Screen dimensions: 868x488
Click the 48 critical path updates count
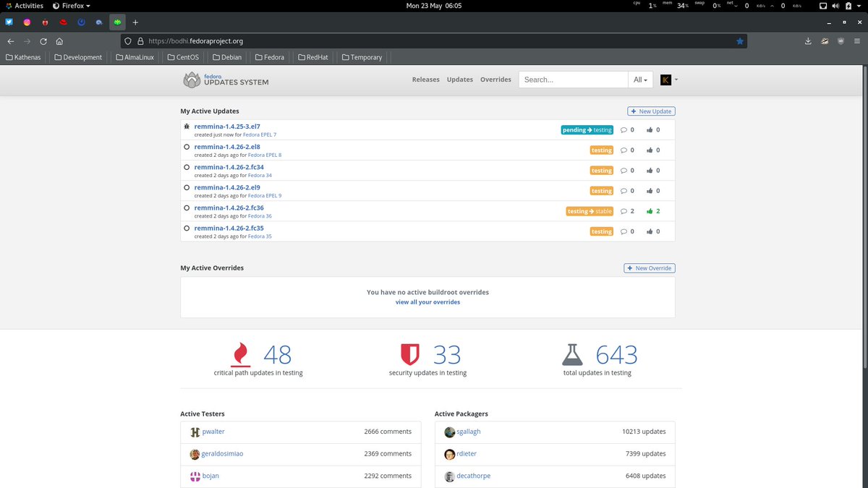pyautogui.click(x=277, y=355)
